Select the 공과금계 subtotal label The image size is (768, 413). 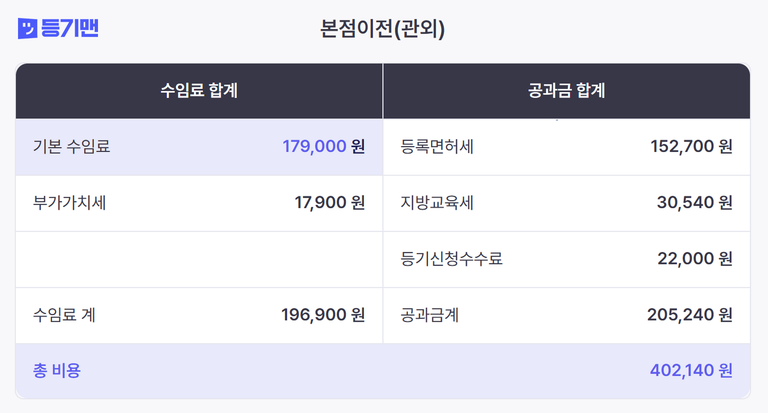(x=429, y=315)
